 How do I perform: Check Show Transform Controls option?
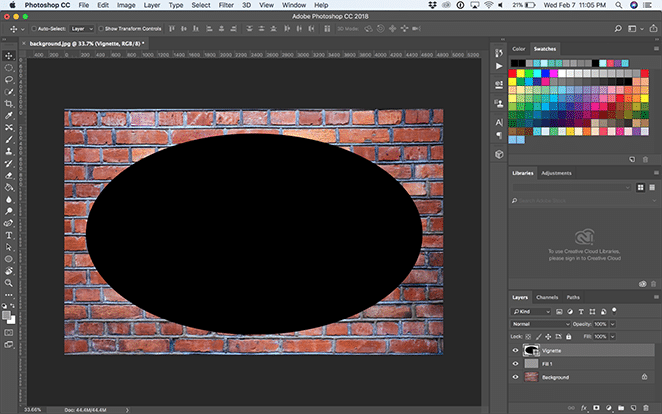point(102,29)
